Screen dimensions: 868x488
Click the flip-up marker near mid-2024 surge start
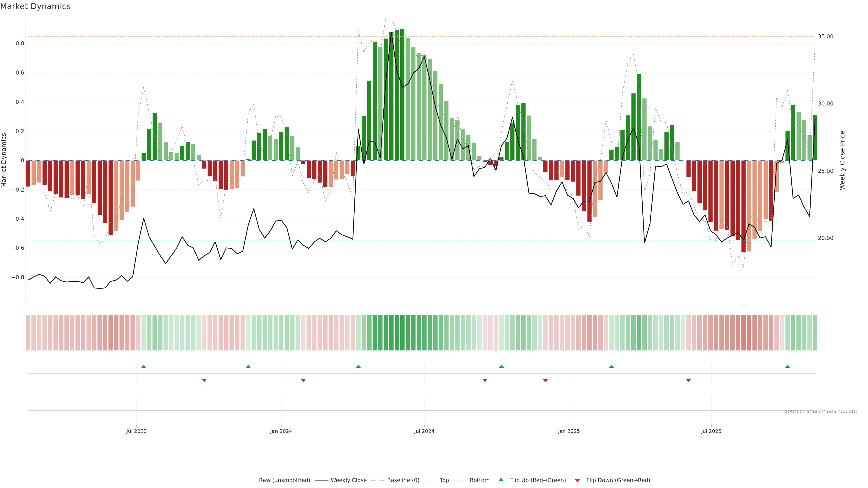coord(358,366)
